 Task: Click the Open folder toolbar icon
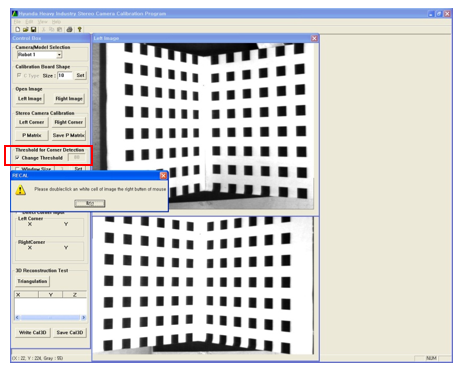pyautogui.click(x=26, y=30)
